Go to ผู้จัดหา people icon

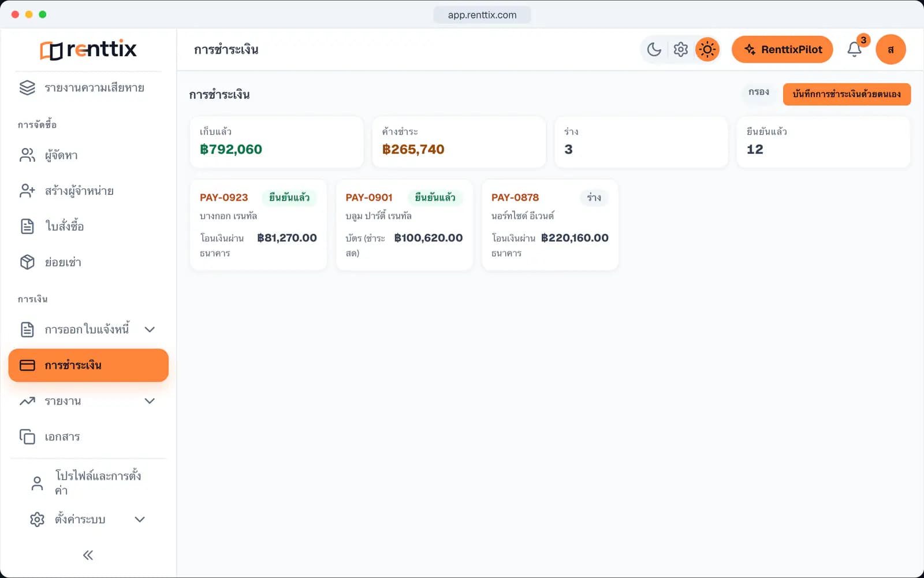coord(27,155)
